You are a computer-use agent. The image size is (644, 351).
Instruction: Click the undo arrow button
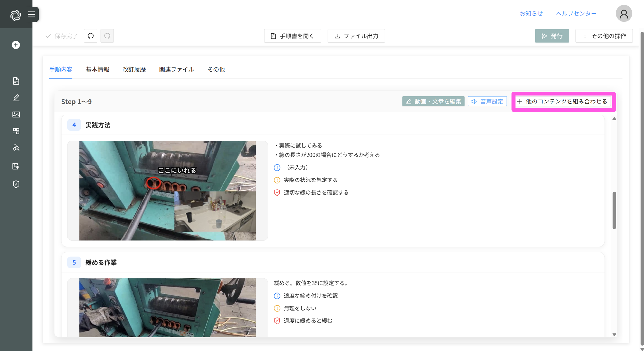pyautogui.click(x=90, y=36)
